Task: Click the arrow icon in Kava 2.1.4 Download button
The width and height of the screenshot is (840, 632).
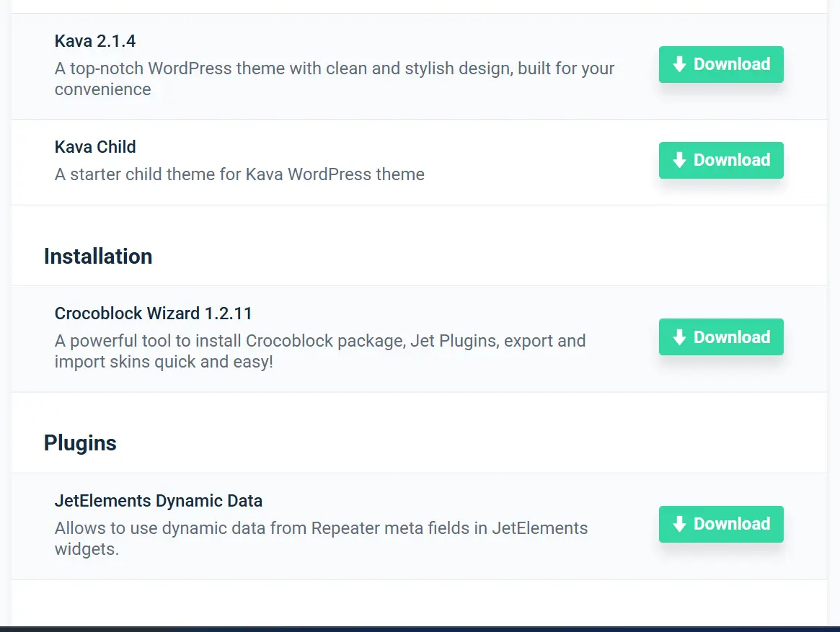Action: tap(678, 65)
